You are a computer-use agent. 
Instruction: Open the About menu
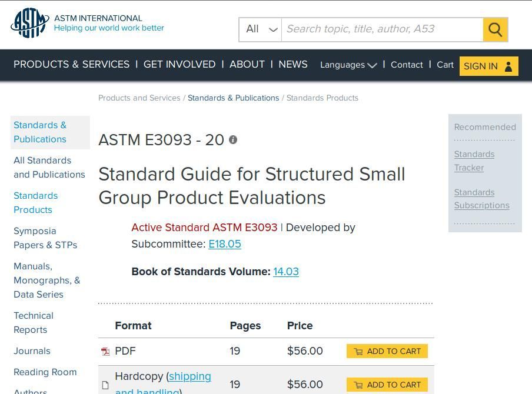[x=247, y=65]
